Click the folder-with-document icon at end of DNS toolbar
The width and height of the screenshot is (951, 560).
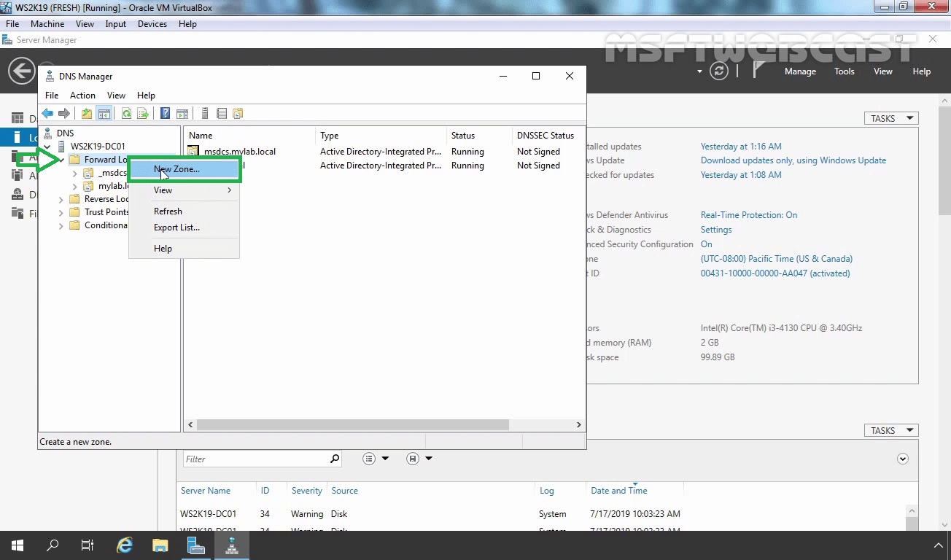[x=238, y=114]
